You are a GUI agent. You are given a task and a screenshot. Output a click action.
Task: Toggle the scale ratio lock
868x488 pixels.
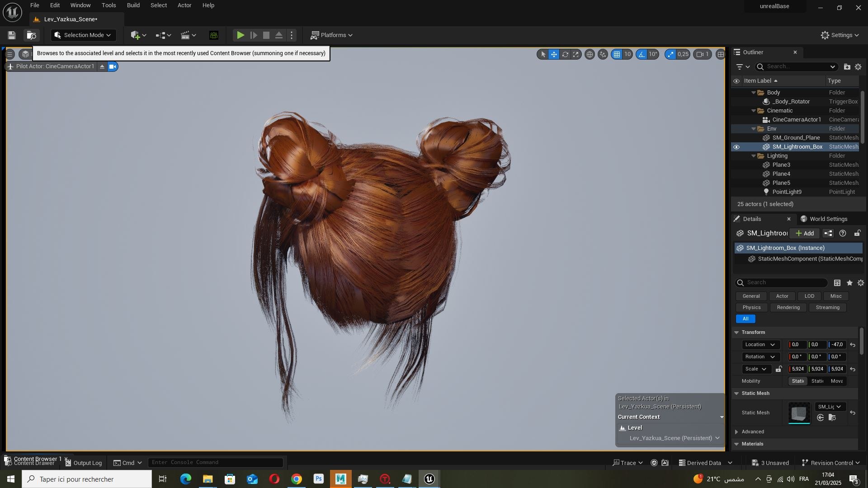coord(778,369)
